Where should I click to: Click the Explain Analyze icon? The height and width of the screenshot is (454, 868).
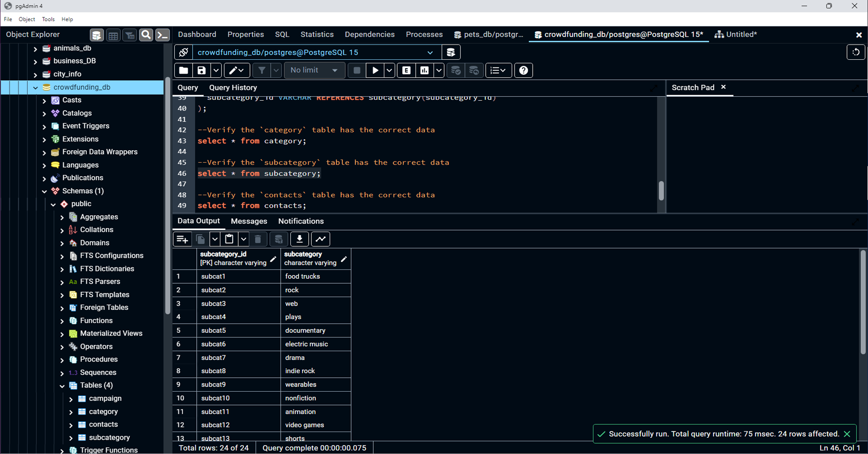pyautogui.click(x=424, y=71)
